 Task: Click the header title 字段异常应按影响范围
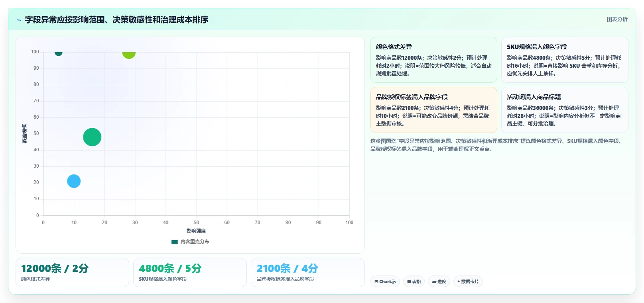[116, 20]
